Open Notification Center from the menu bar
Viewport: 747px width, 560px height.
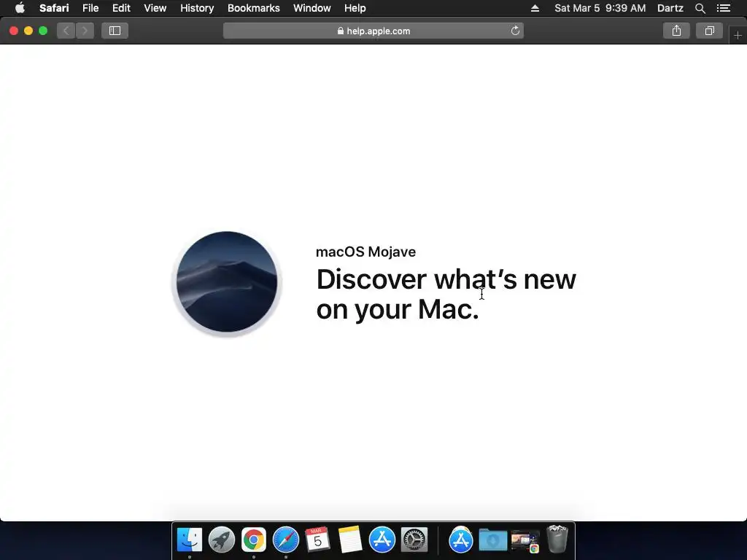[x=723, y=8]
